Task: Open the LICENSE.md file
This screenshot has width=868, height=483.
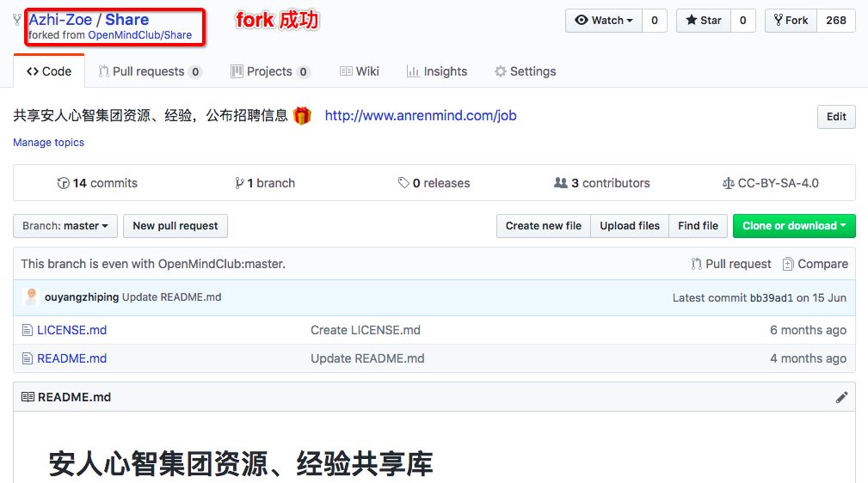Action: coord(72,330)
